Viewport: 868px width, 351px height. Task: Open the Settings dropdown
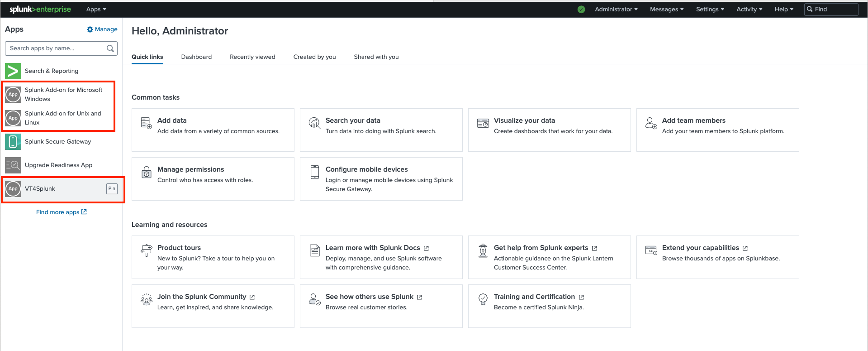pos(710,10)
